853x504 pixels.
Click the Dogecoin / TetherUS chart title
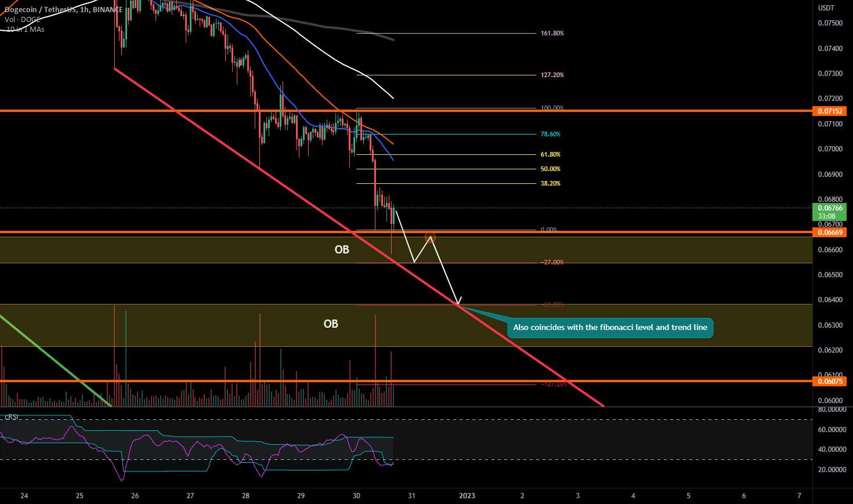coord(64,10)
